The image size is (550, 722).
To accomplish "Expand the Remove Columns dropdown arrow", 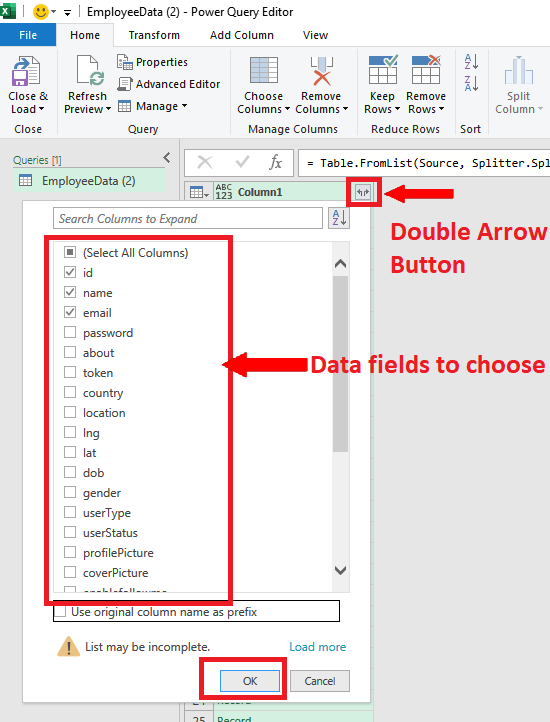I will tap(345, 109).
